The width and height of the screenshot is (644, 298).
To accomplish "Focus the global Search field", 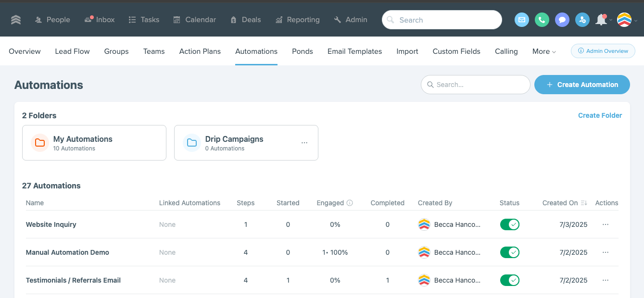I will click(442, 20).
